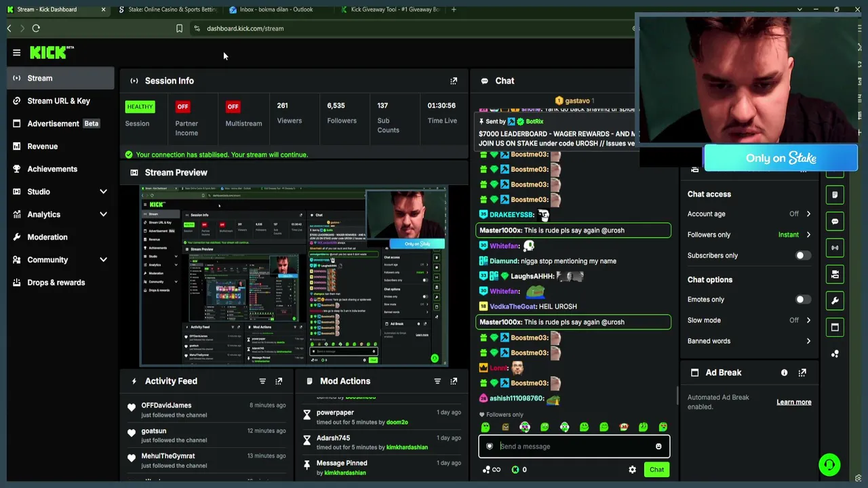Open kimkardashian link under Adarsh745 timeout
This screenshot has width=868, height=488.
(407, 447)
